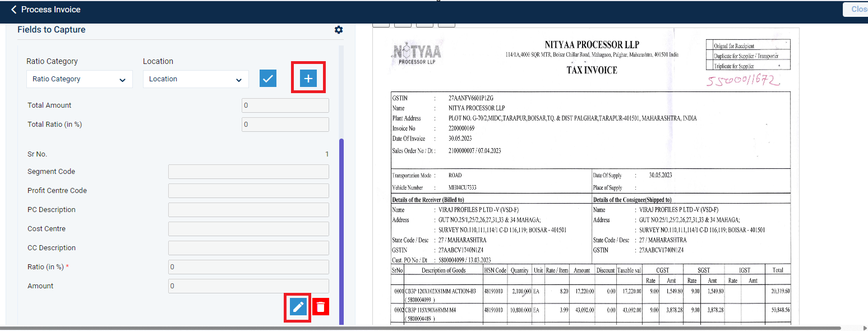Click 'Details of the Consignee(Shipped to)' heading

632,200
